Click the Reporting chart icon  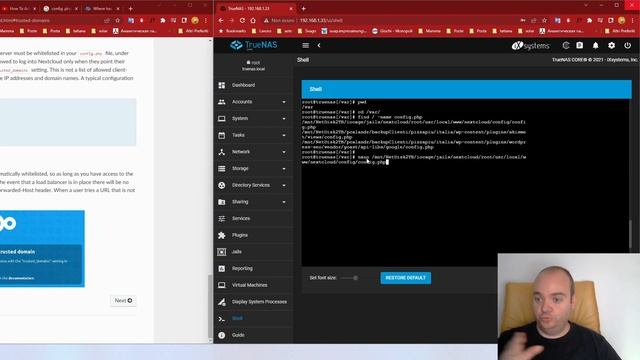click(x=222, y=269)
